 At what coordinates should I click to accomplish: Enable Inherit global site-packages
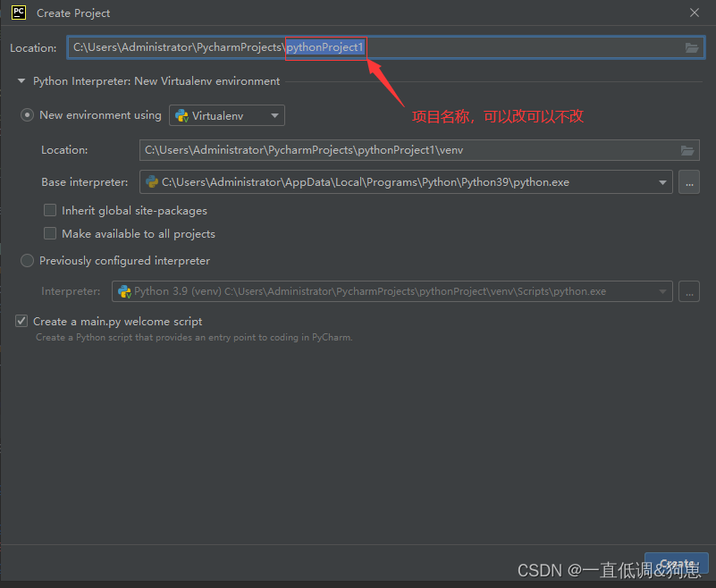[50, 210]
